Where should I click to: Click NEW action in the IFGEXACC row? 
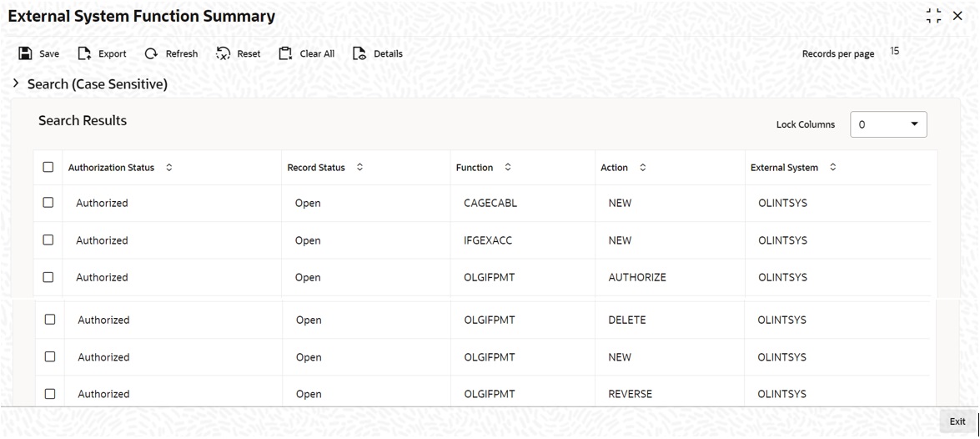tap(620, 240)
